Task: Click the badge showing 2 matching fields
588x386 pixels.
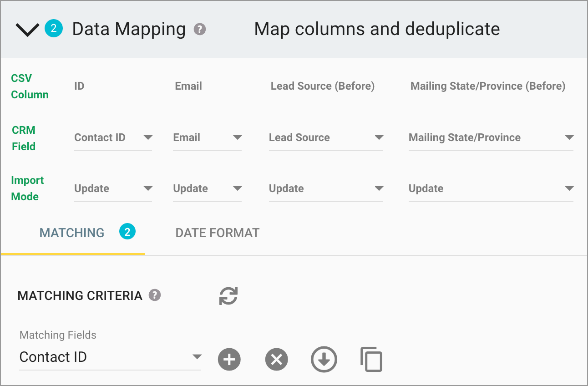Action: [127, 232]
